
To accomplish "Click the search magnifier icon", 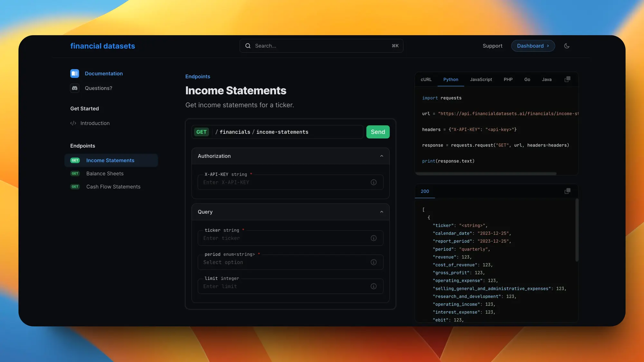I will click(x=248, y=46).
